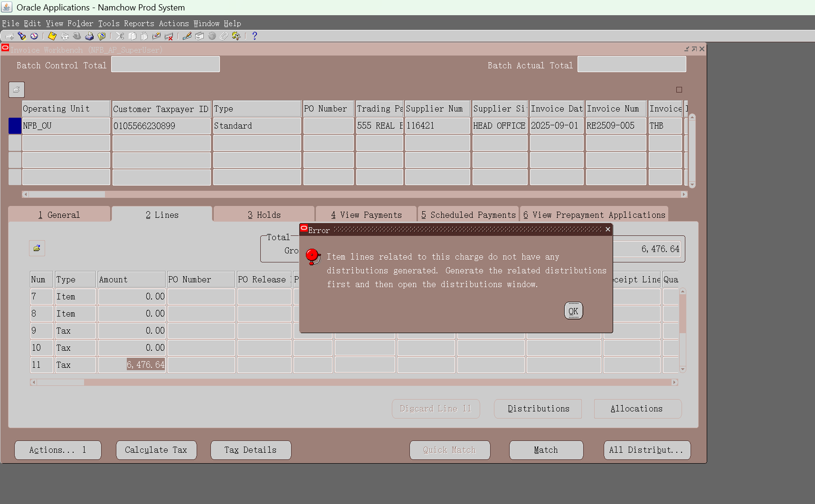Image resolution: width=815 pixels, height=504 pixels.
Task: Close the form using the folder-arrow icon
Action: [102, 36]
